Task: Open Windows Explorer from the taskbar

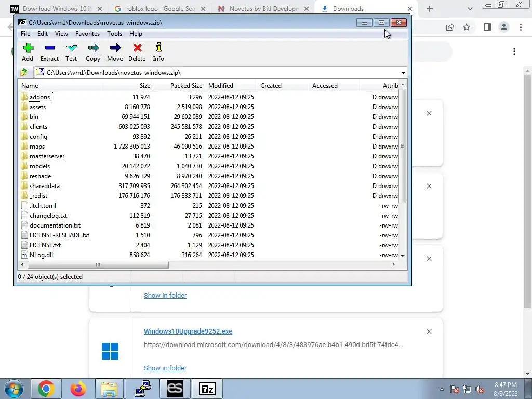Action: [x=109, y=389]
